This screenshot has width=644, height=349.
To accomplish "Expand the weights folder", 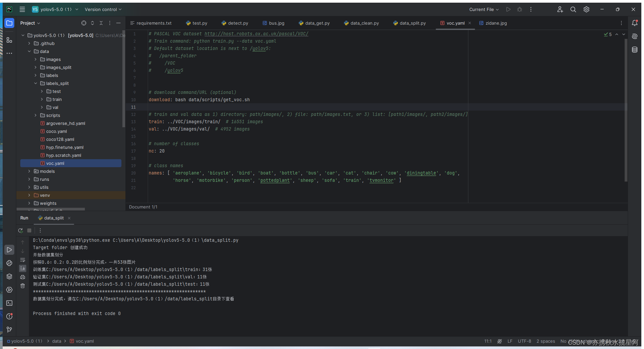I will tap(29, 203).
